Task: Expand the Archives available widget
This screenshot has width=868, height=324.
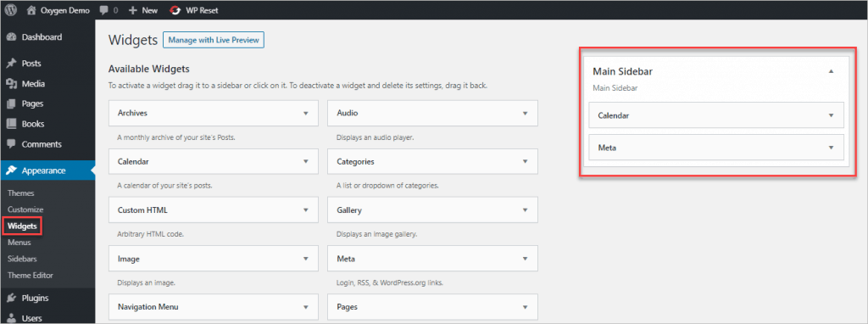Action: pyautogui.click(x=305, y=113)
